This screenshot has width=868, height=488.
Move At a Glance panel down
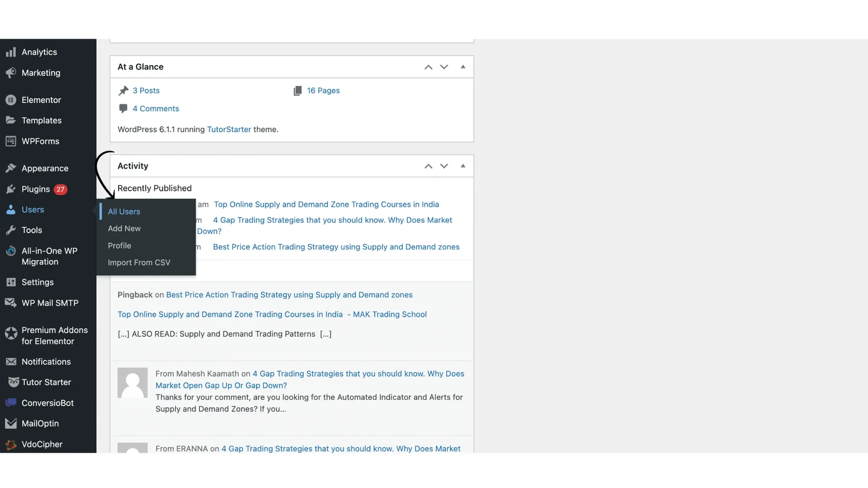(x=444, y=67)
